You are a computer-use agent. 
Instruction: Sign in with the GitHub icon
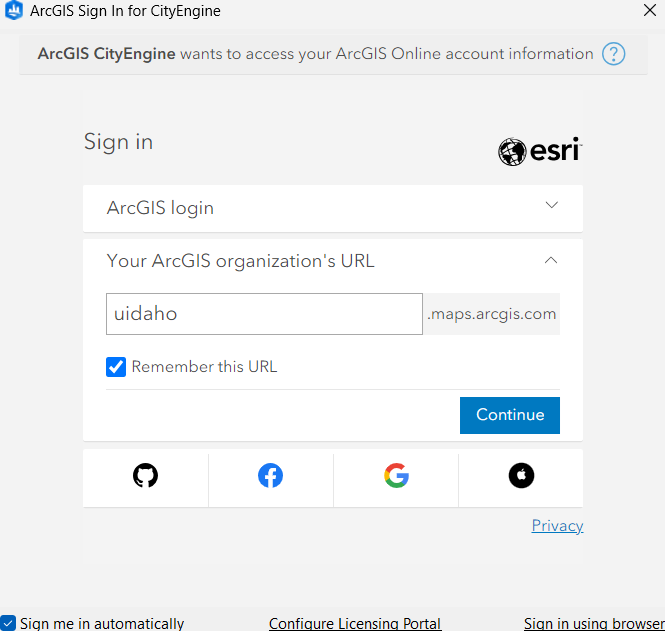click(146, 476)
